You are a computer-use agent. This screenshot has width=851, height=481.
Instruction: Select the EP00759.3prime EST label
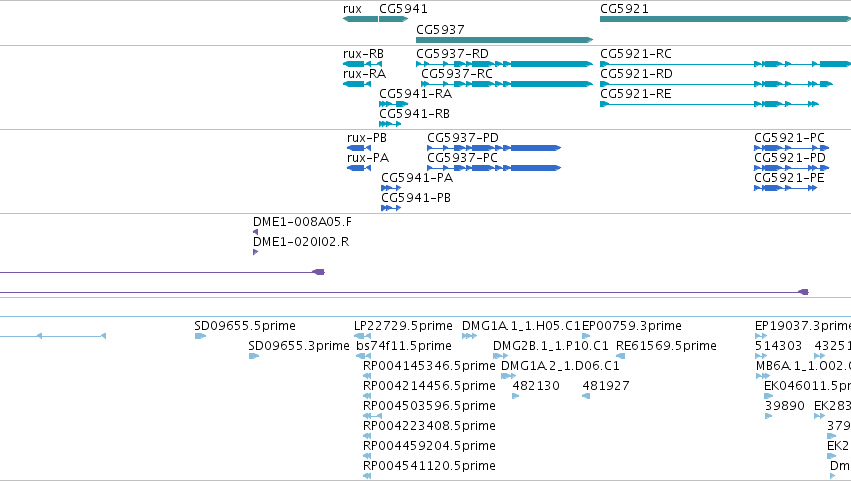(632, 326)
